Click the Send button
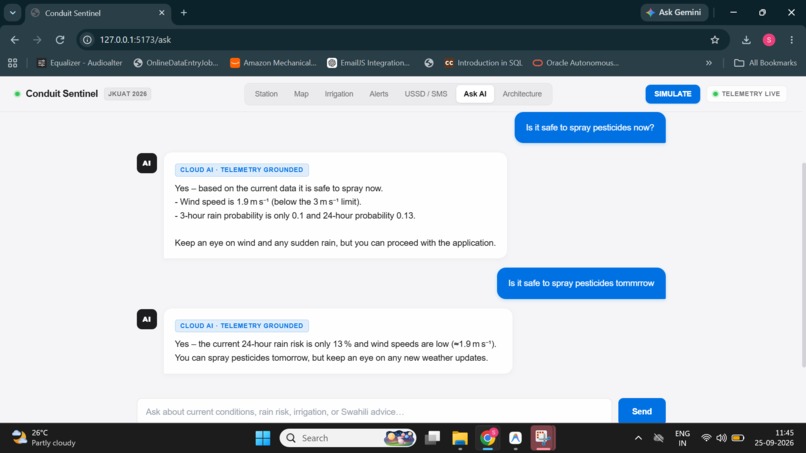The width and height of the screenshot is (806, 453). click(642, 411)
